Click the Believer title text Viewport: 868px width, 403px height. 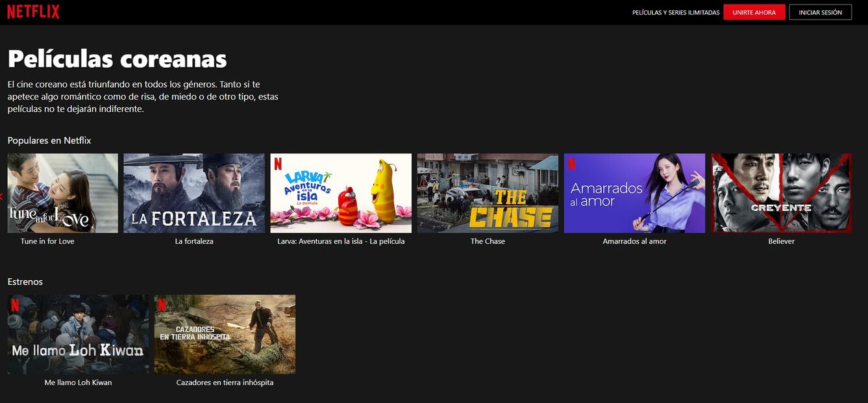point(781,241)
